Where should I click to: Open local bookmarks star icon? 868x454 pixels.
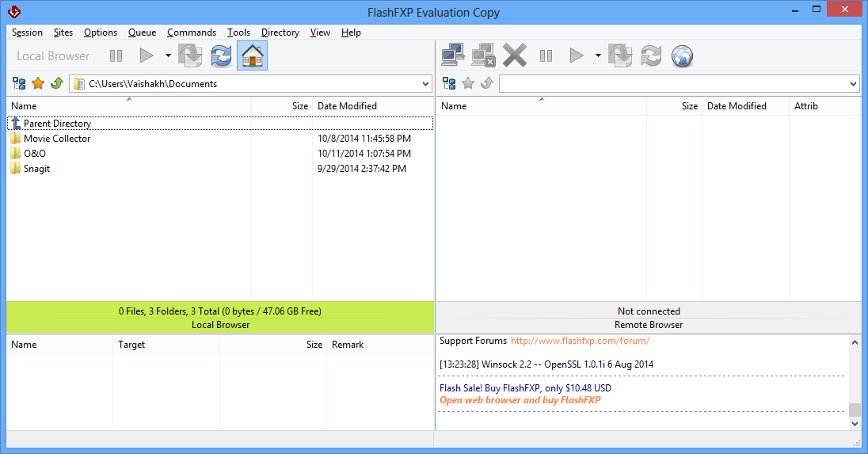click(x=38, y=84)
